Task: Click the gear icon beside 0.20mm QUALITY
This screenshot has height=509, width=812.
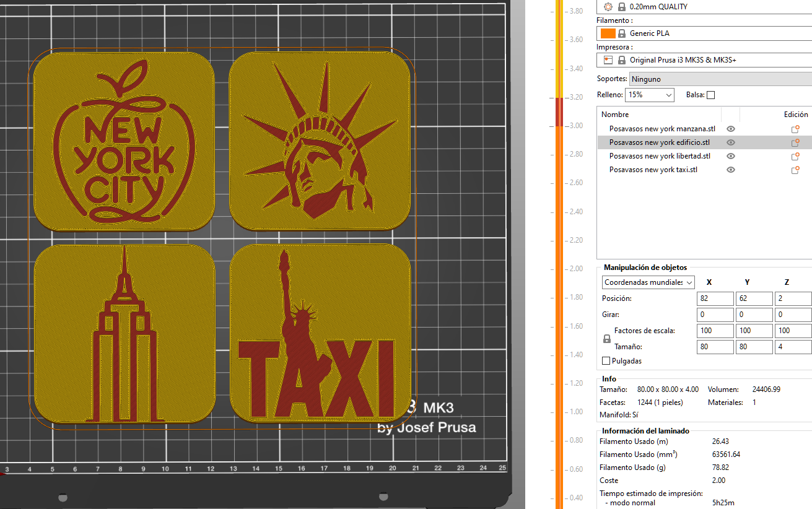Action: [607, 7]
